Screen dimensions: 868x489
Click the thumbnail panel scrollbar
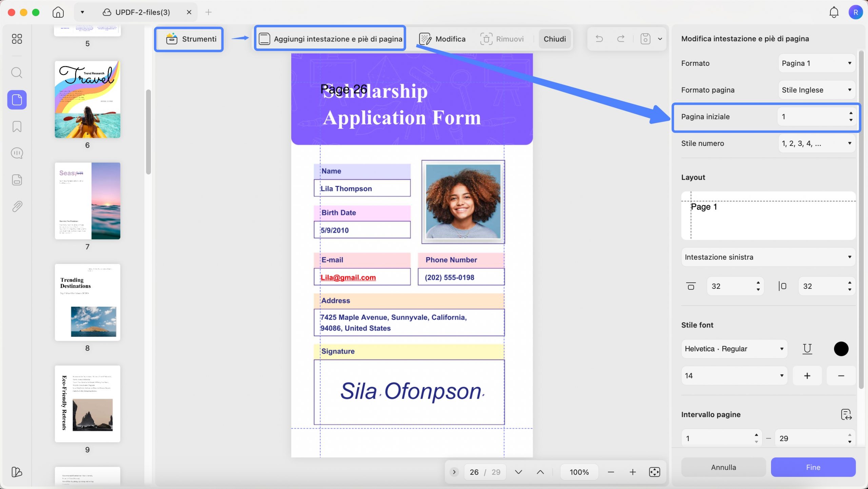point(148,132)
